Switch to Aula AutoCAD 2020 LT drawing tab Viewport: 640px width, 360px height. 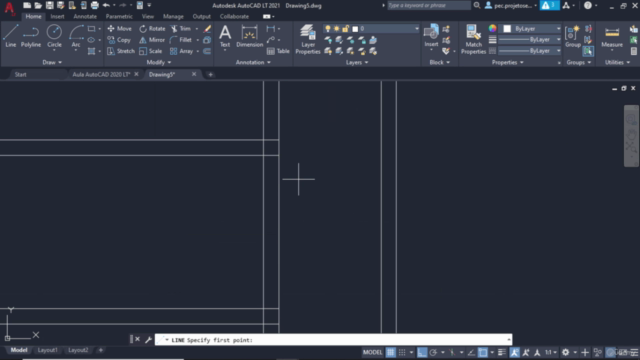tap(101, 74)
